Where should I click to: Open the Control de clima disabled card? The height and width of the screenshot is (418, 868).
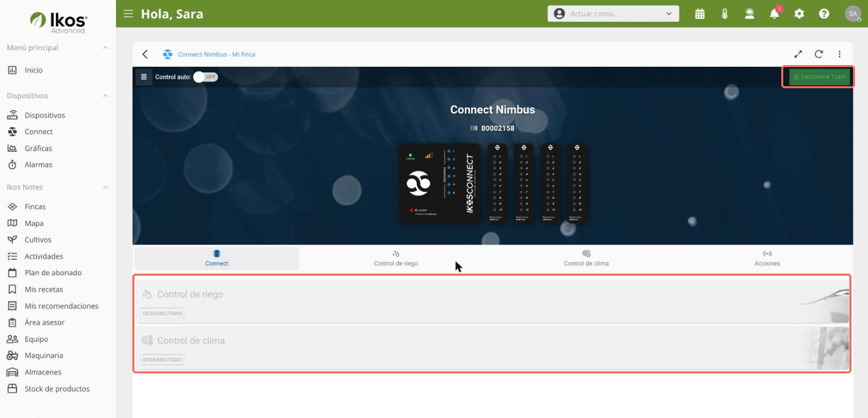coord(492,349)
